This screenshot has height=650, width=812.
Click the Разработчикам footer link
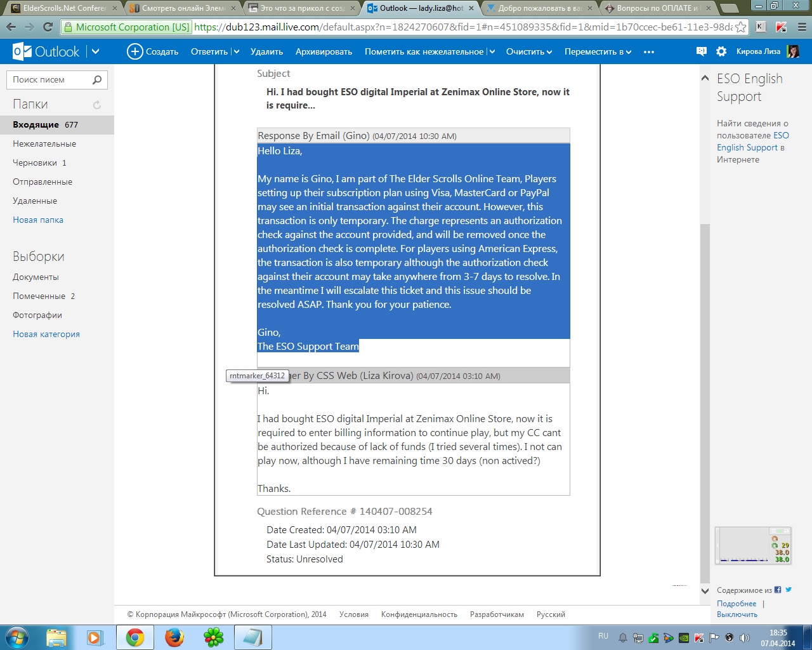coord(497,614)
